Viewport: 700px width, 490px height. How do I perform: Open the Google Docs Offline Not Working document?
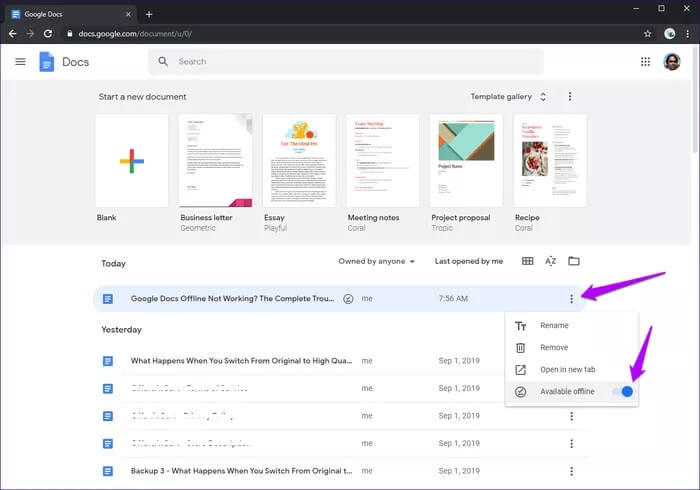230,298
